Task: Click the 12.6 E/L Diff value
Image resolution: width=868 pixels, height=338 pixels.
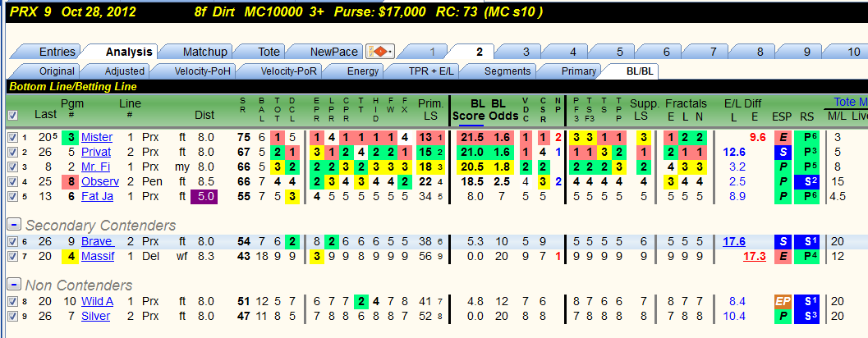Action: tap(734, 152)
